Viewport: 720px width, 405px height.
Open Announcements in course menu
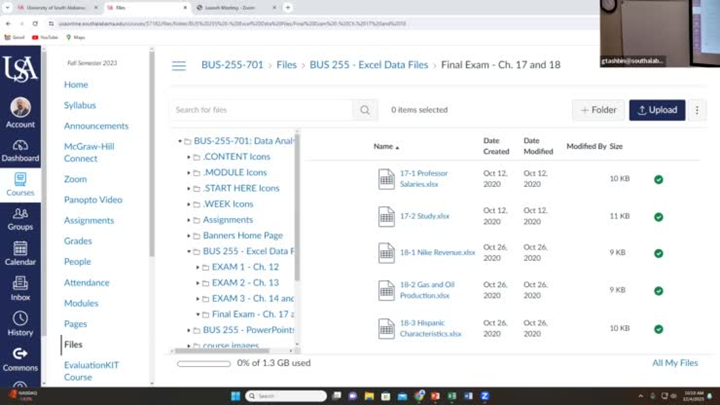96,126
